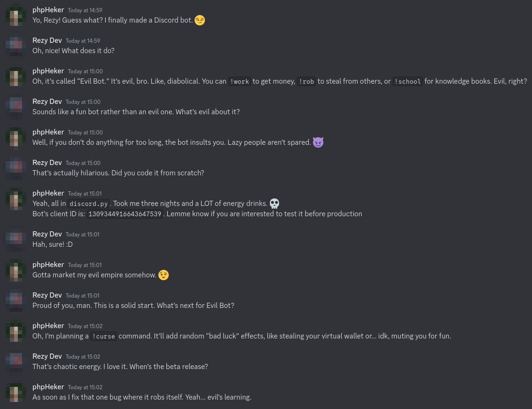The height and width of the screenshot is (409, 532).
Task: Click the Rezy Dev username above the beta release question
Action: [47, 356]
